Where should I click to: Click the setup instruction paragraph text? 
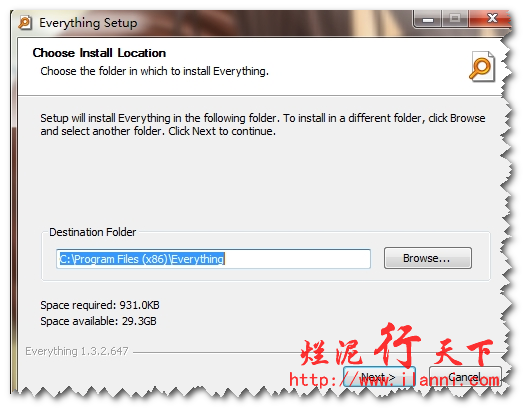click(x=262, y=125)
